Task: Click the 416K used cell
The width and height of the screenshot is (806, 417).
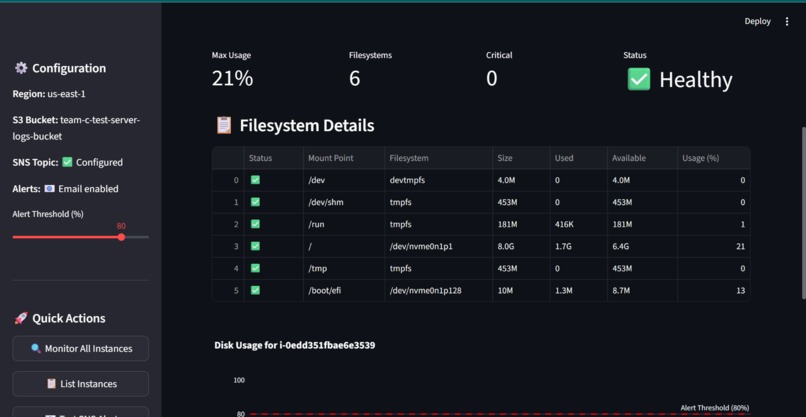Action: 578,224
